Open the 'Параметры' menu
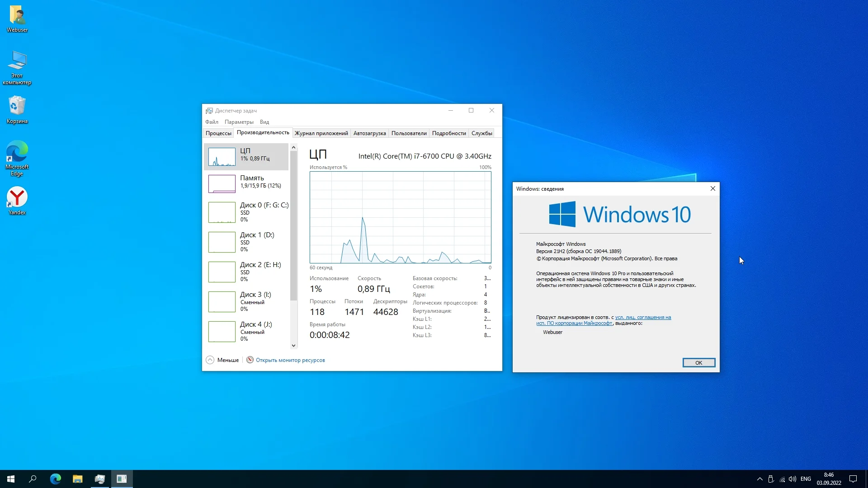 pyautogui.click(x=239, y=122)
